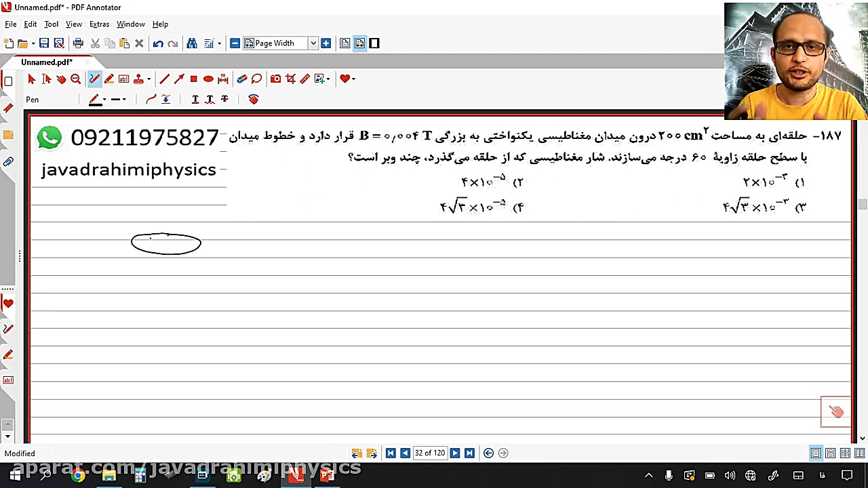Pick the Ellipse shape tool
This screenshot has height=488, width=868.
[208, 79]
